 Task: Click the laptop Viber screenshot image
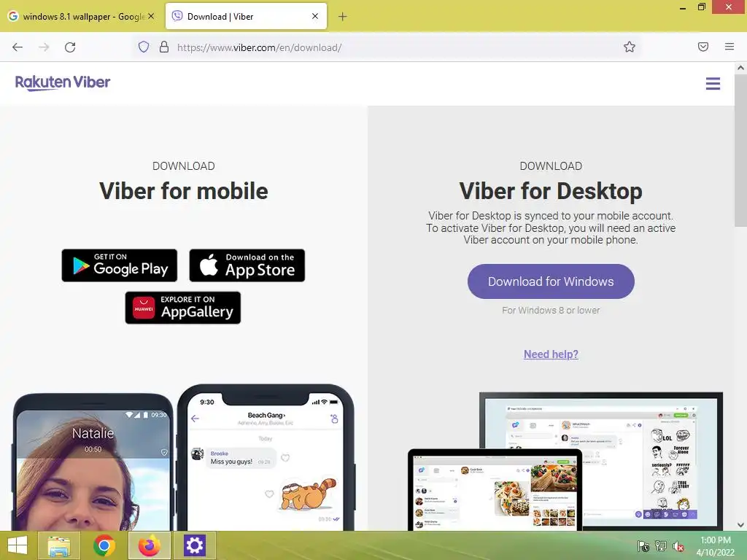click(495, 489)
